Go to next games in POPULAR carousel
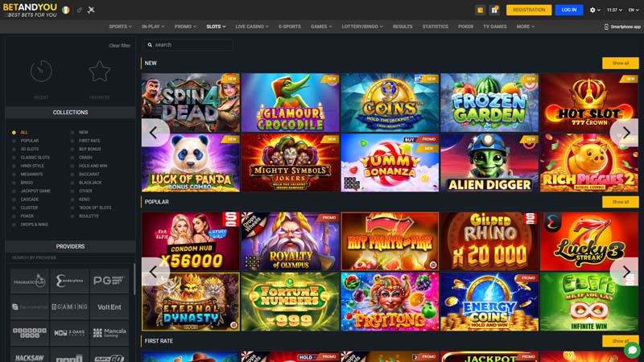Viewport: 644px width, 362px height. pyautogui.click(x=625, y=271)
